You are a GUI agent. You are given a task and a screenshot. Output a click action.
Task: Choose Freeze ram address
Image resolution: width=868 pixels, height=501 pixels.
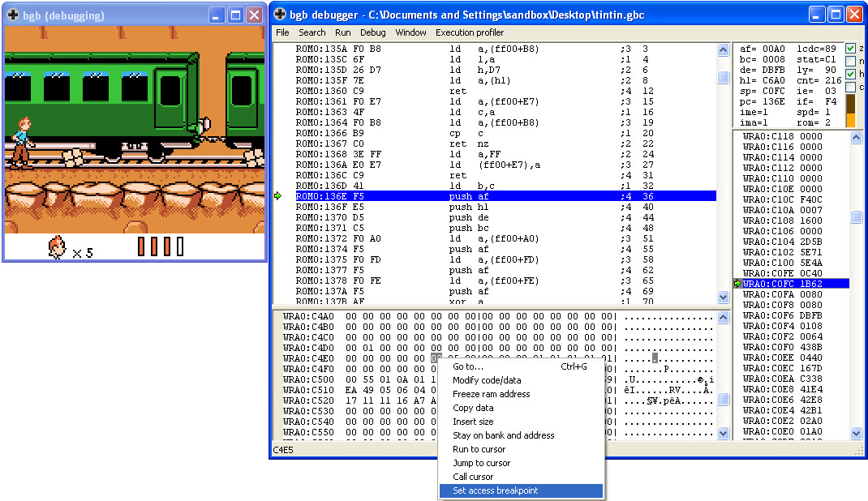click(x=520, y=394)
